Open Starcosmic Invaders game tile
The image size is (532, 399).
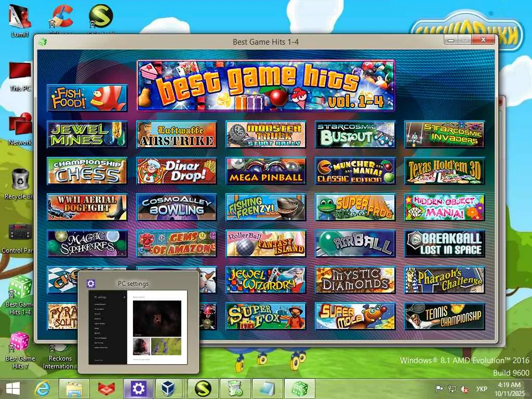coord(445,135)
